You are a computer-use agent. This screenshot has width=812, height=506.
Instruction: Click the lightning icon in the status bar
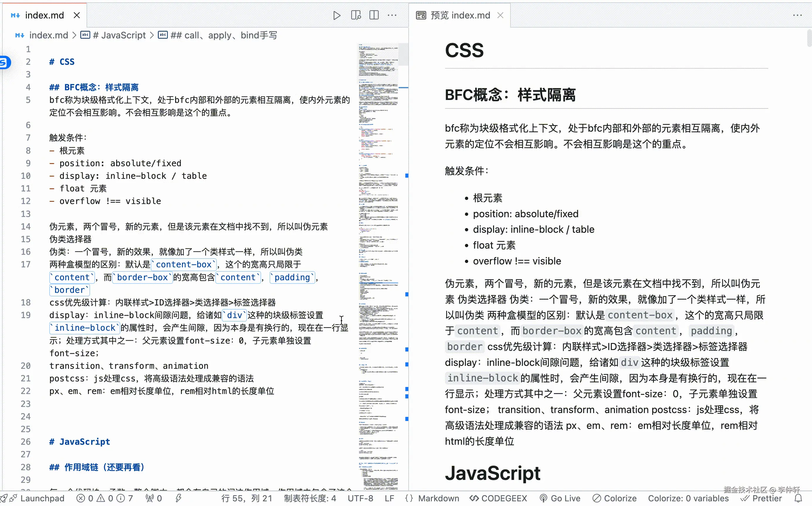(x=178, y=498)
